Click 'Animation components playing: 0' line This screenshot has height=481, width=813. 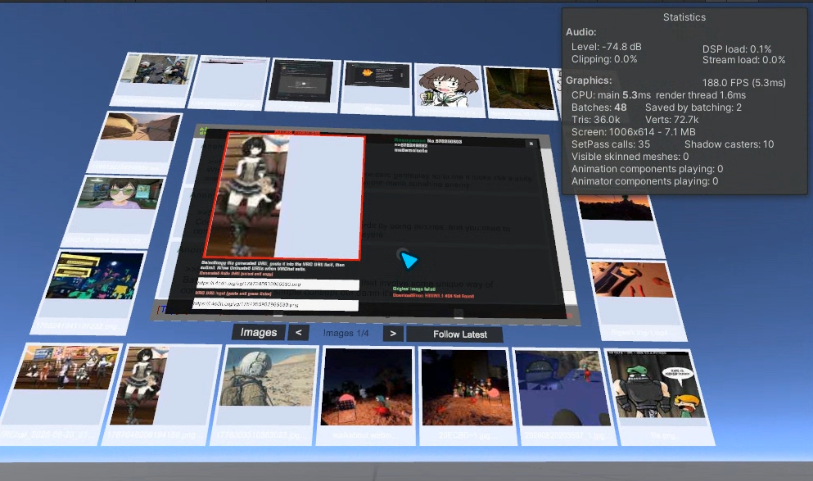[x=647, y=169]
